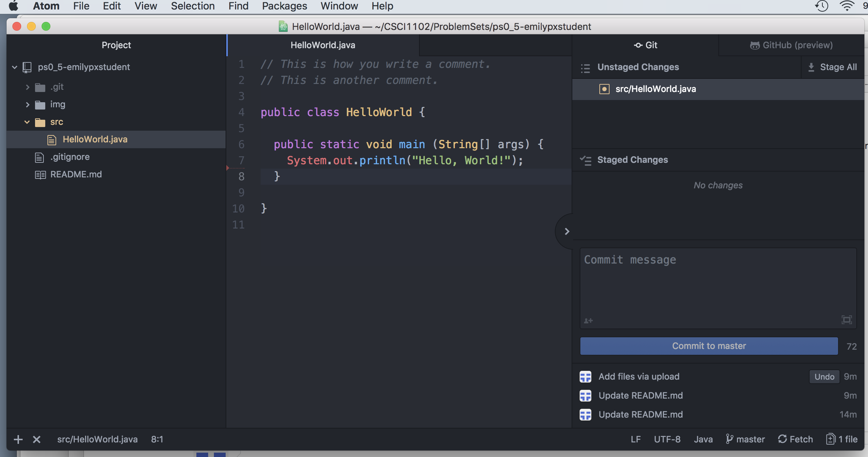Collapse the ps0_5-emilypxstudent project root
This screenshot has width=868, height=457.
[x=15, y=67]
